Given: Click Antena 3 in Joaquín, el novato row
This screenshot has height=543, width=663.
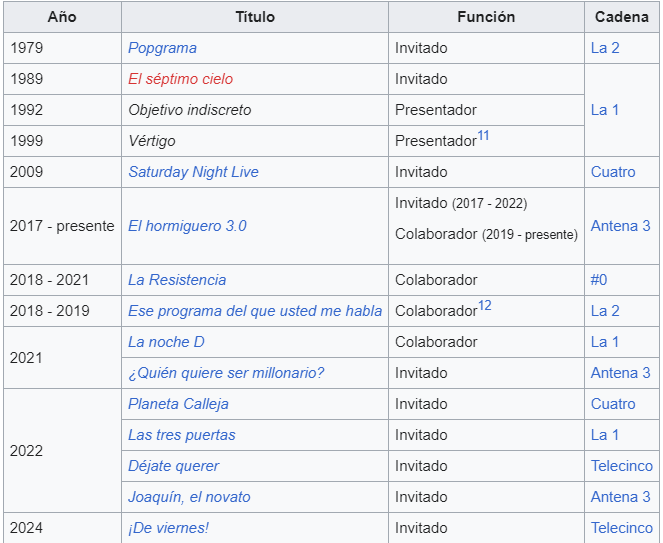Looking at the screenshot, I should (620, 497).
